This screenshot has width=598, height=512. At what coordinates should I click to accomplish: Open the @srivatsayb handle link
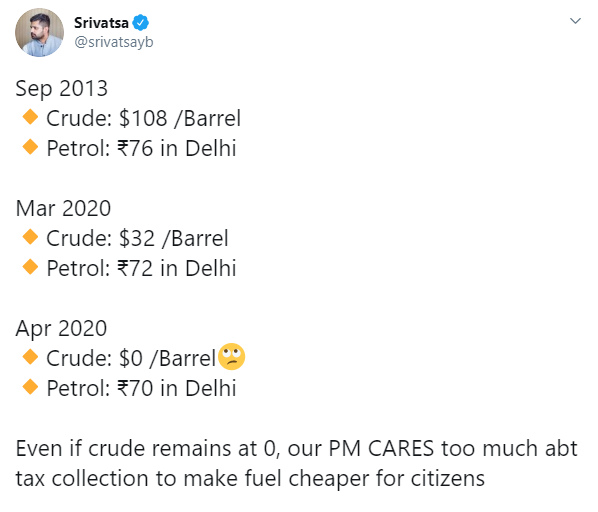click(x=114, y=42)
